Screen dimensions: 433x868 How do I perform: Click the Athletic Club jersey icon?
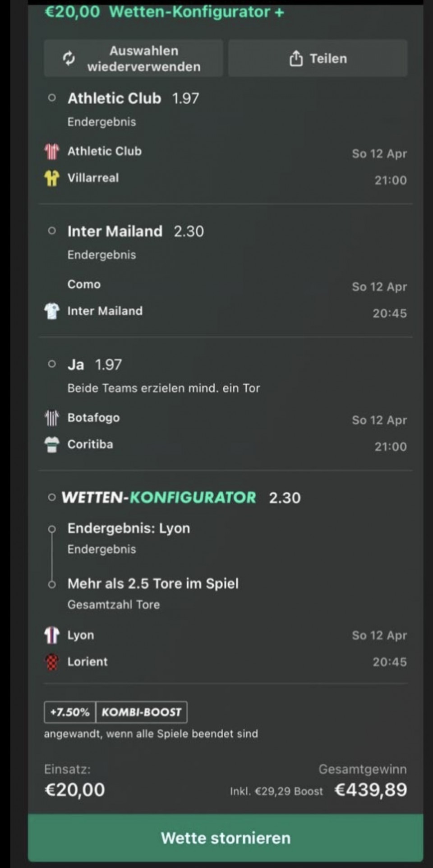52,152
